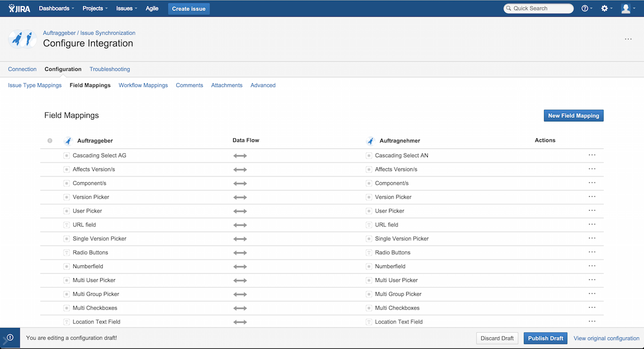Open the Issue Type Mappings sub-tab

[x=35, y=85]
